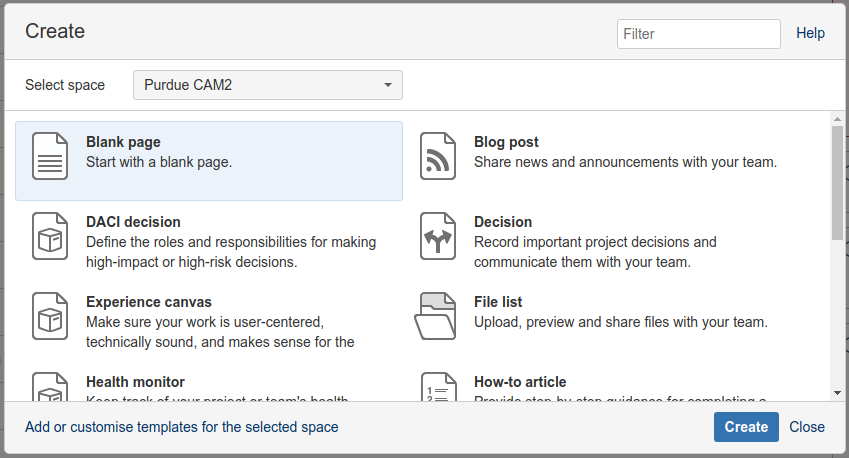Click the template list scrollbar thumb
Image resolution: width=849 pixels, height=458 pixels.
click(837, 183)
